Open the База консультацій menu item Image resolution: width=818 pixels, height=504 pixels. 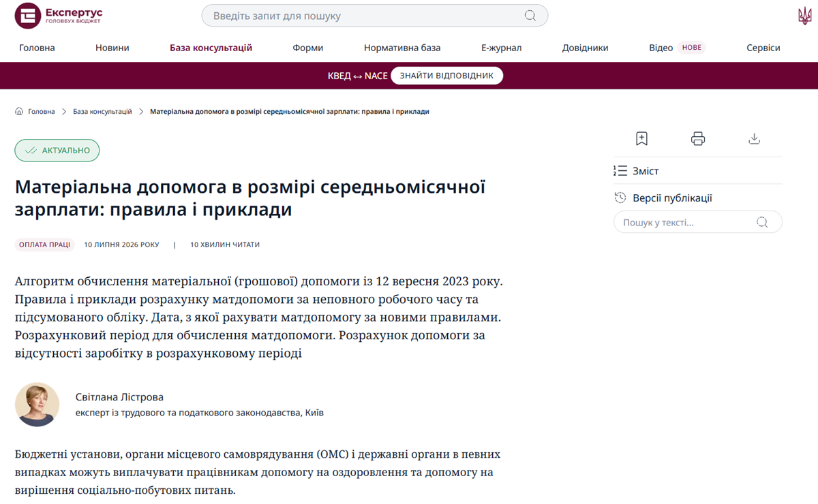[211, 48]
